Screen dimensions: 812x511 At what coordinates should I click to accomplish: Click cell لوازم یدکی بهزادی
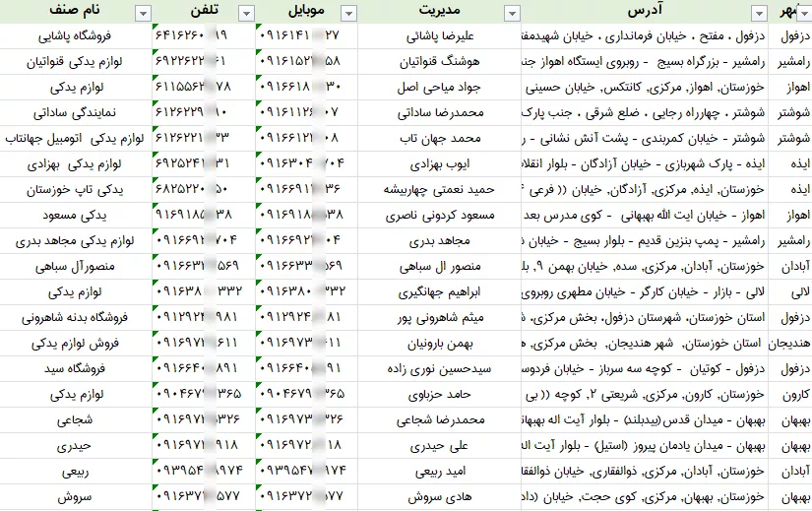tap(76, 163)
